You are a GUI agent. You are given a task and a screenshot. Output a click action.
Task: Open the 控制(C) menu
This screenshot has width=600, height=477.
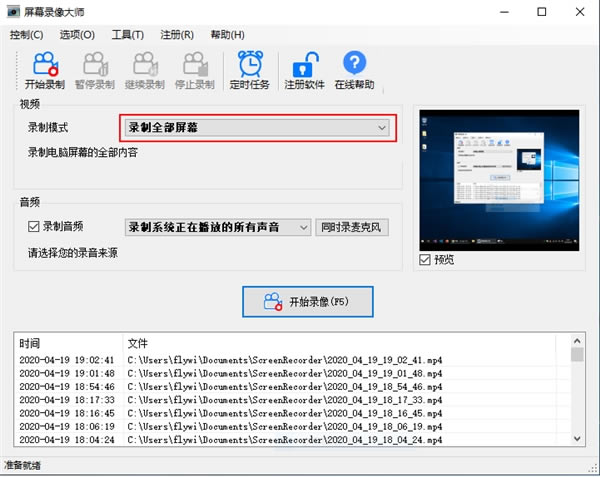pyautogui.click(x=26, y=35)
